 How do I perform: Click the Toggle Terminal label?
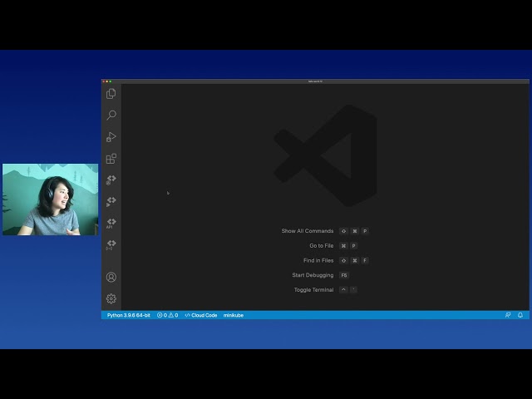pos(314,290)
